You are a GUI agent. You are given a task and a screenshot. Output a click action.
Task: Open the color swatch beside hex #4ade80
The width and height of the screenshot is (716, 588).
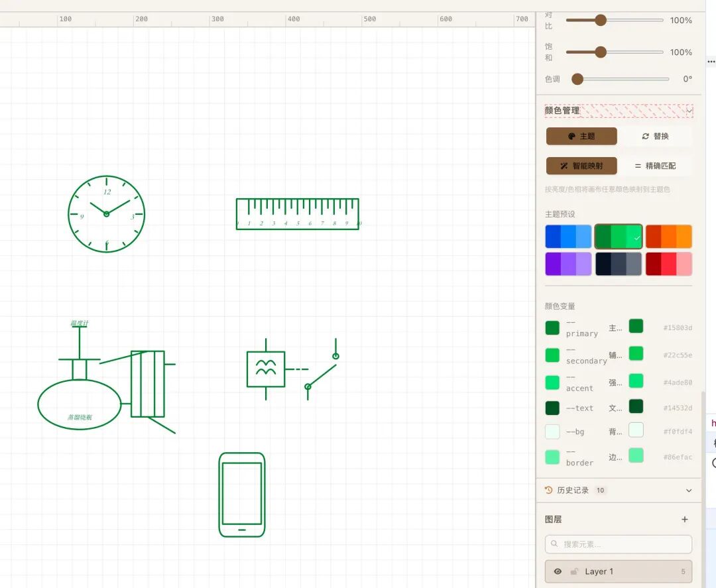(636, 381)
